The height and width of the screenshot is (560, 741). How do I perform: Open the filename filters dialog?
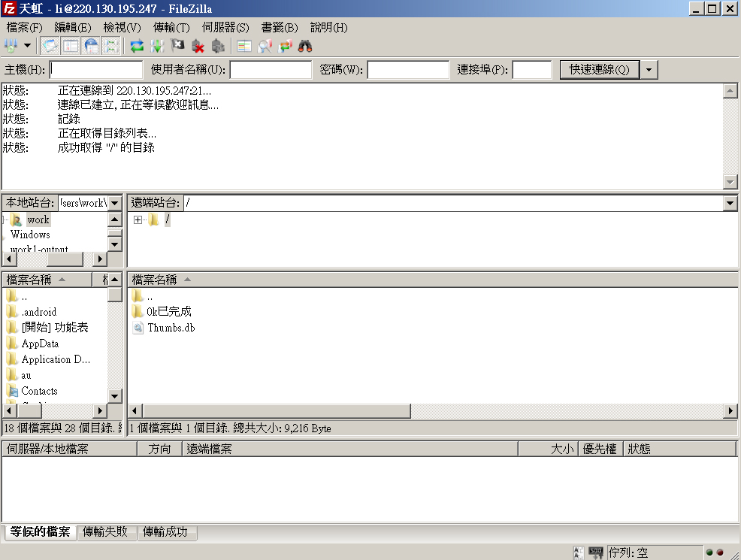243,47
